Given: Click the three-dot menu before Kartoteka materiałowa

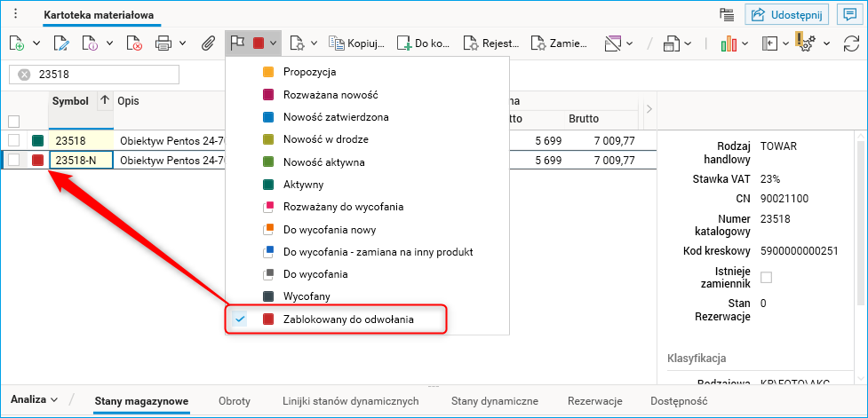Looking at the screenshot, I should pos(16,14).
